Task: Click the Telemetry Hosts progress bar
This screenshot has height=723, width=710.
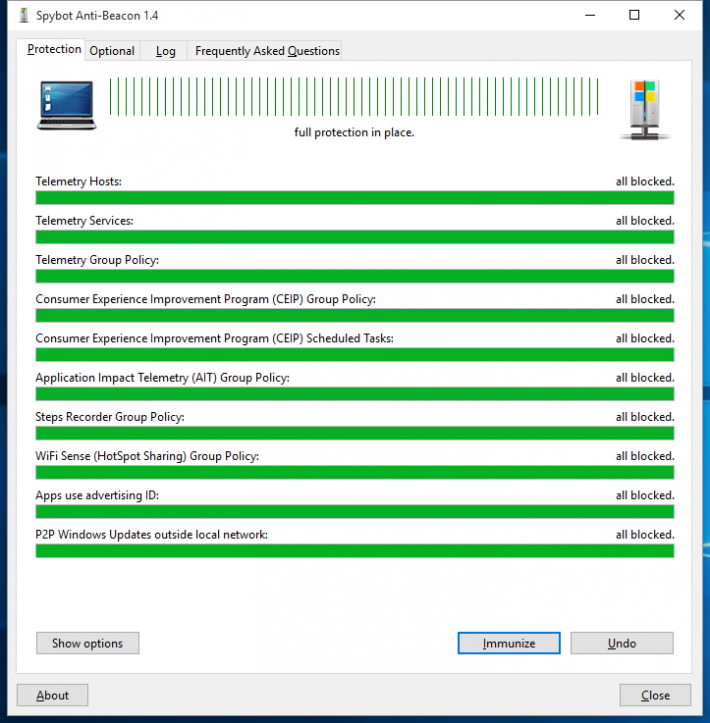Action: click(355, 198)
